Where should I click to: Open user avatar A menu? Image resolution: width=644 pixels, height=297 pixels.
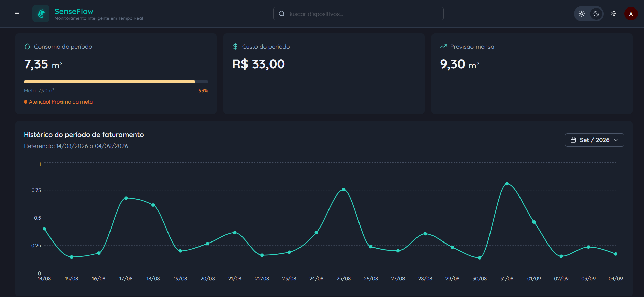[631, 14]
